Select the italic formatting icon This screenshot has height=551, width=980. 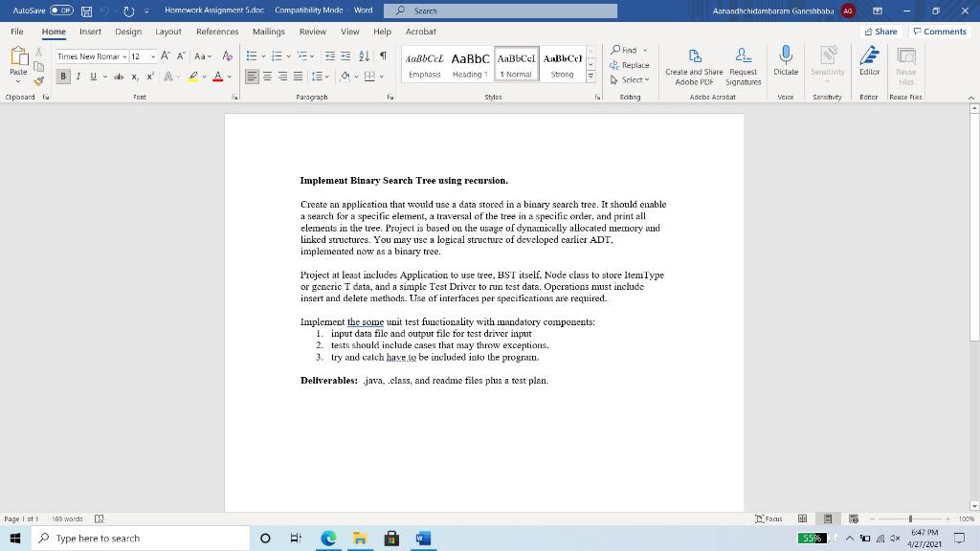click(x=78, y=76)
